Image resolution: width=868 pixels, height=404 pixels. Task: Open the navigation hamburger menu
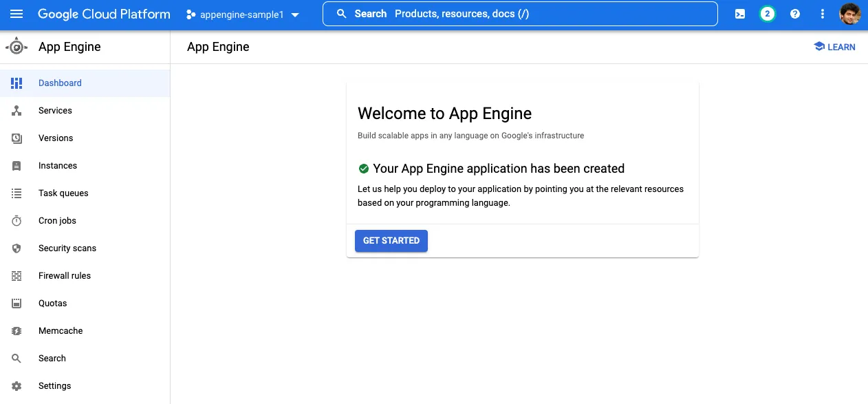(x=17, y=14)
